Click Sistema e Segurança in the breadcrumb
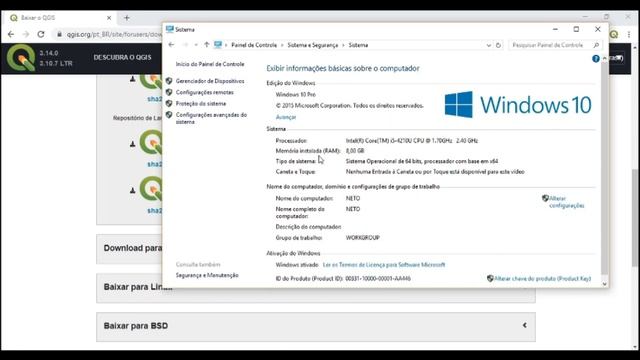 click(313, 45)
